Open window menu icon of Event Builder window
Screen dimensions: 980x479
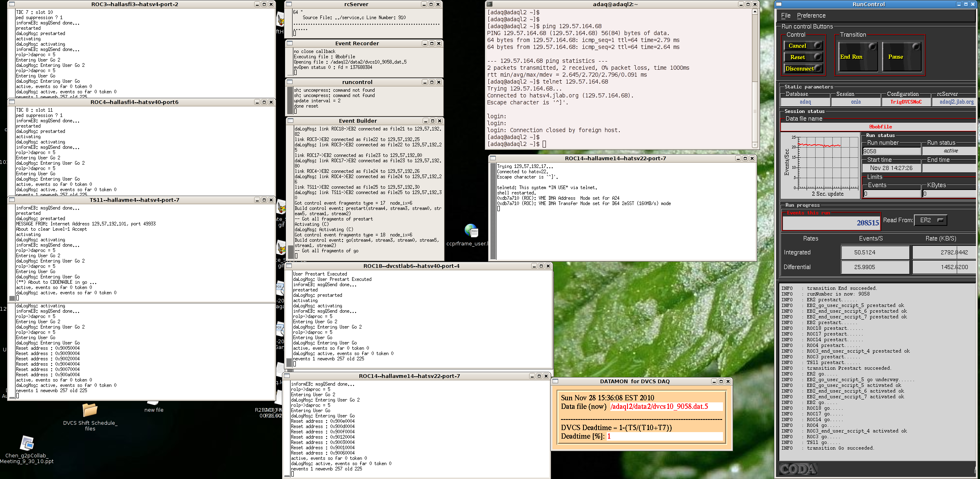pyautogui.click(x=290, y=121)
